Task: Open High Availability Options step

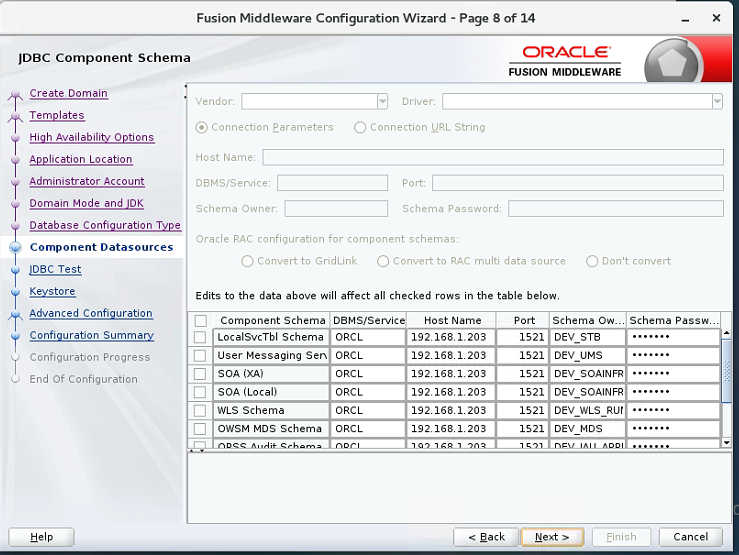Action: click(x=91, y=137)
